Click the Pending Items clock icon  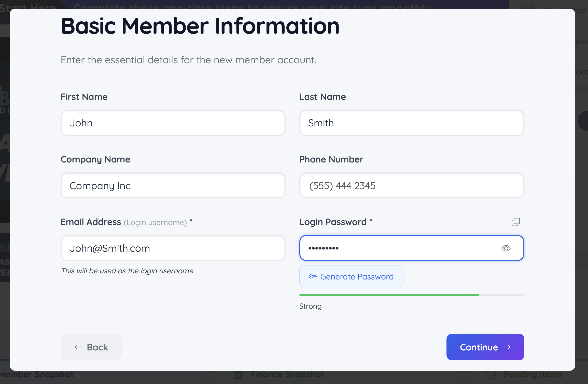491,375
